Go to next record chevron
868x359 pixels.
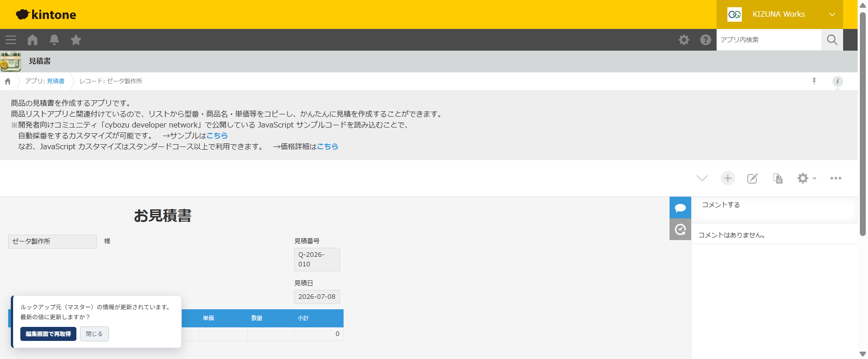(x=702, y=178)
